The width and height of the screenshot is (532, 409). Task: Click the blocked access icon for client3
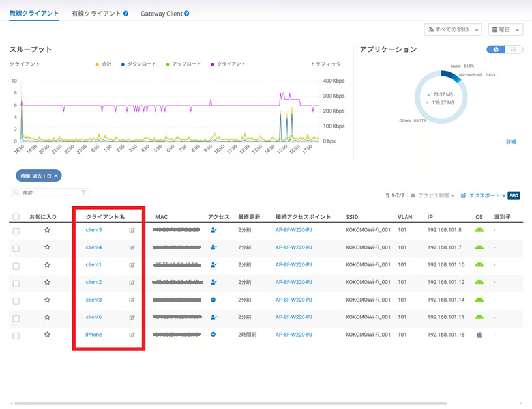213,300
